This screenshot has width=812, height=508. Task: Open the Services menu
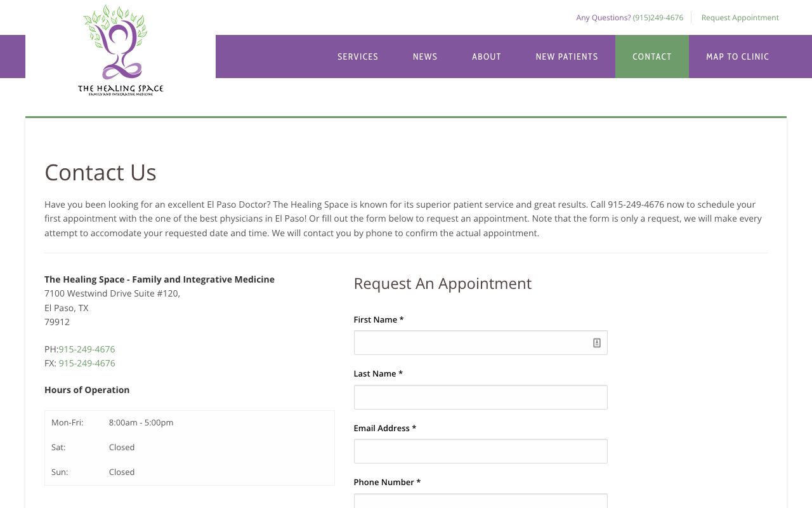(x=358, y=57)
